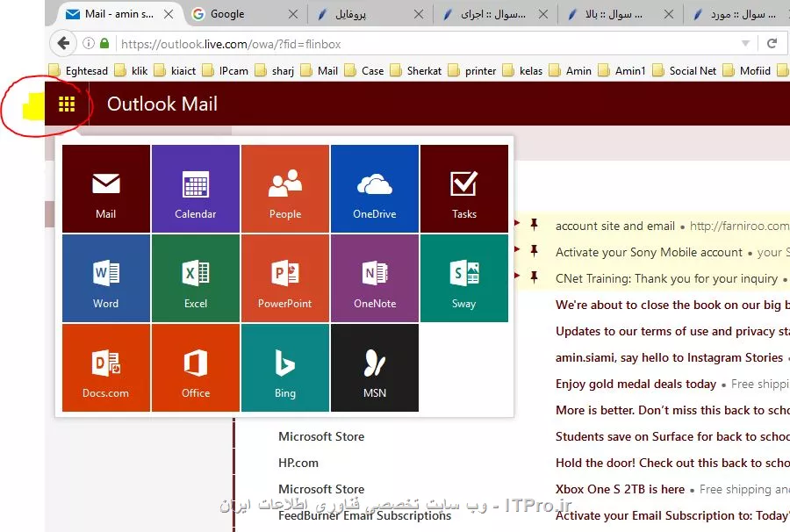The image size is (790, 532).
Task: Open the Office tile
Action: (196, 368)
